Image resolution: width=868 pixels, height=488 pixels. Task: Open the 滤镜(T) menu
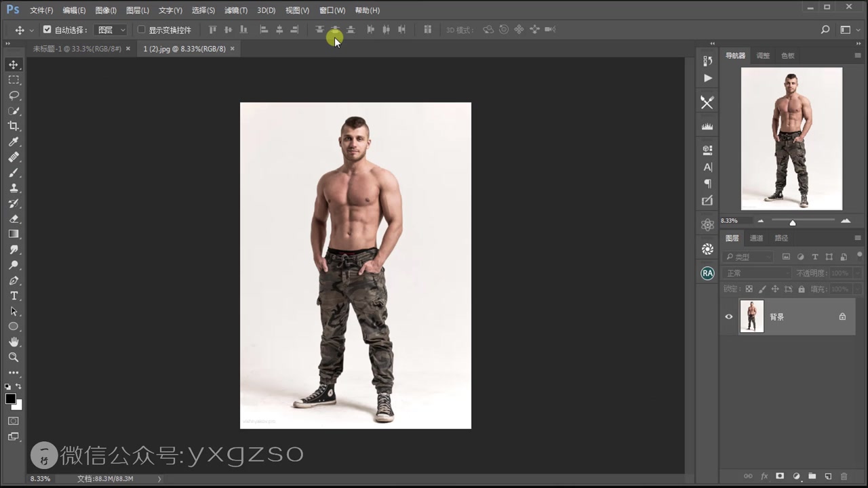[x=236, y=10]
